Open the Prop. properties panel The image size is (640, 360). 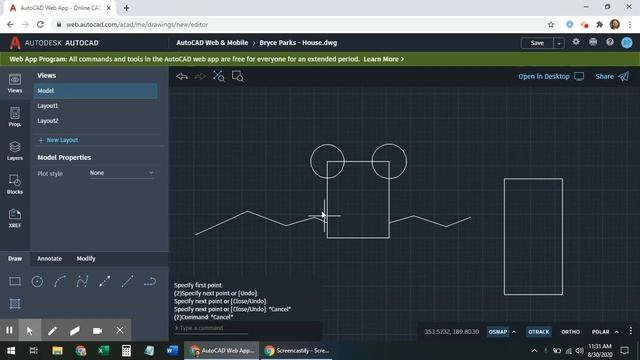click(15, 117)
